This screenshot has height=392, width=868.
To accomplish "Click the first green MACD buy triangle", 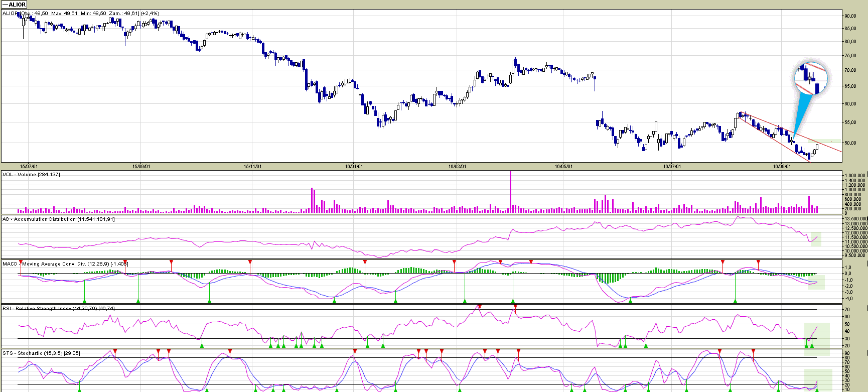I will coord(85,301).
